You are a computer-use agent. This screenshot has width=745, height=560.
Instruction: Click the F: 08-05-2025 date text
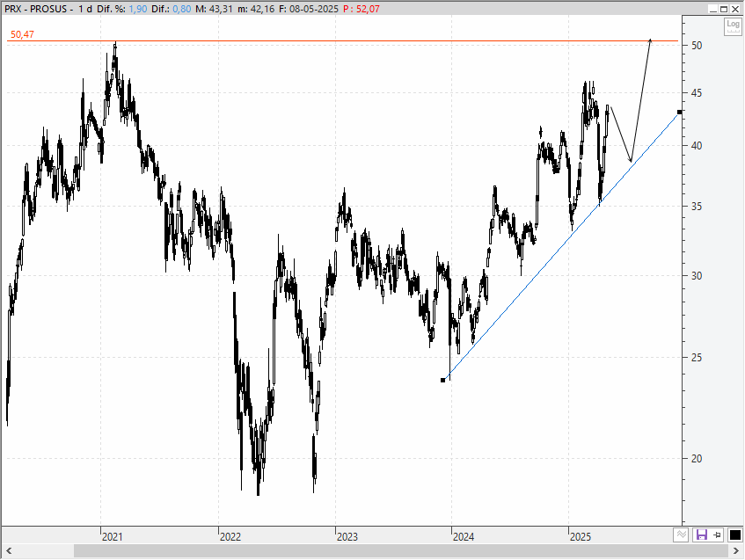tap(309, 9)
